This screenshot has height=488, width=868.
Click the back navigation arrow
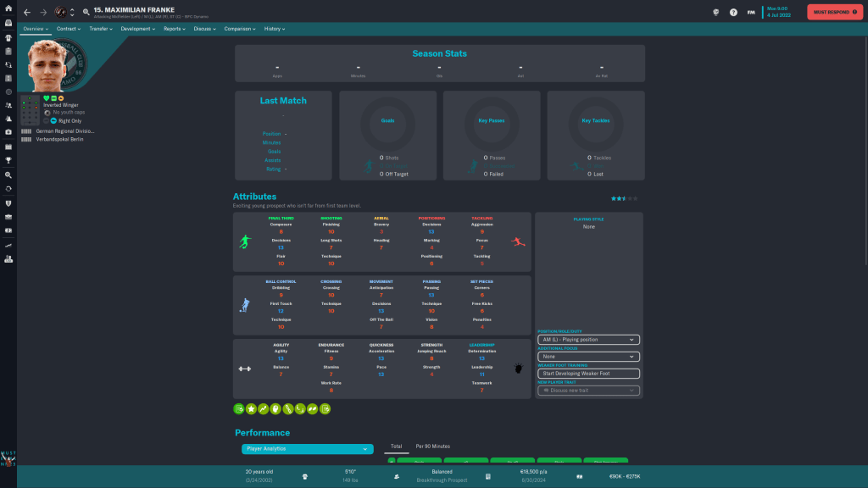(x=27, y=12)
